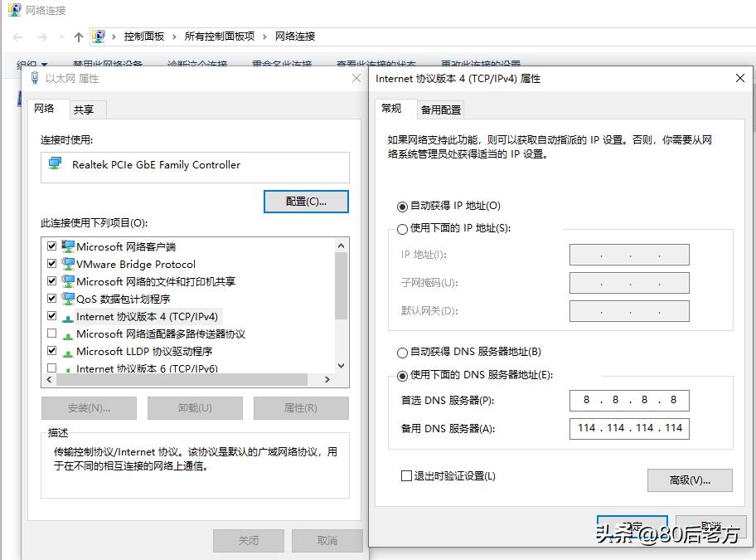Click the back navigation arrow
756x560 pixels.
point(17,37)
